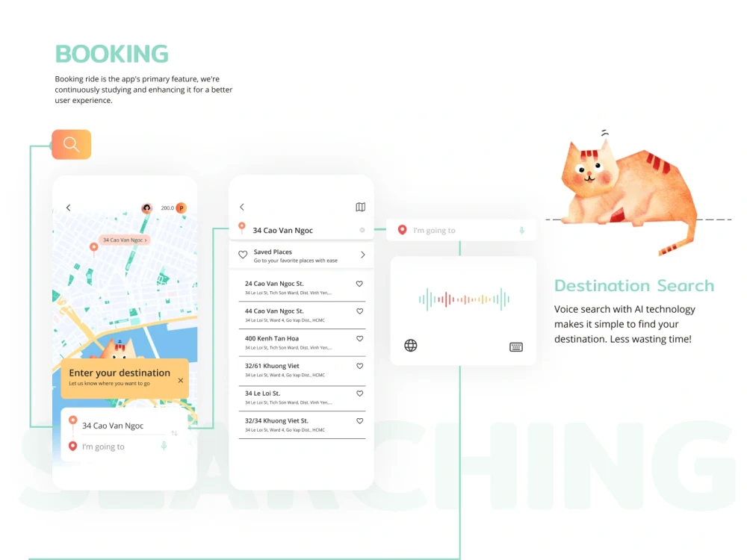This screenshot has width=747, height=560.
Task: Favorite 32/61 Khuong Viet
Action: [360, 366]
